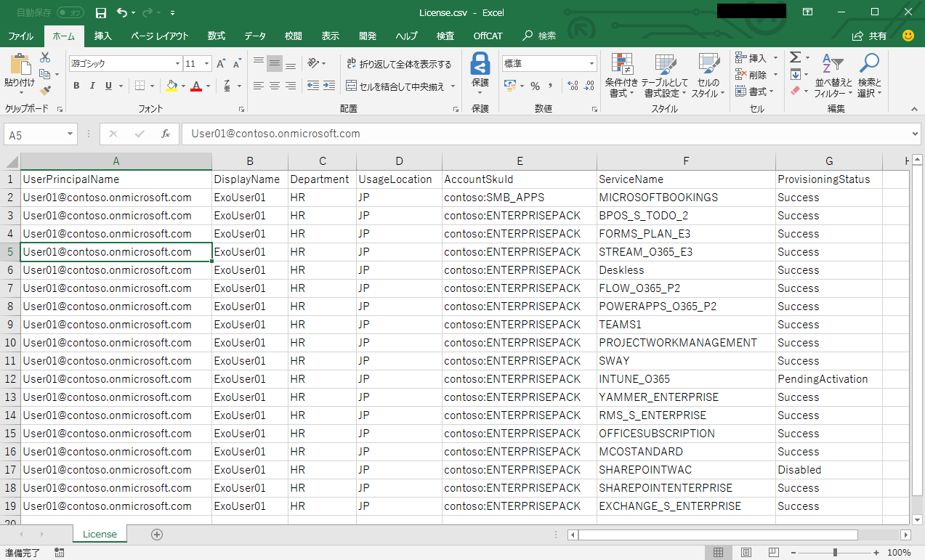This screenshot has width=925, height=560.
Task: Select column F header
Action: point(686,161)
